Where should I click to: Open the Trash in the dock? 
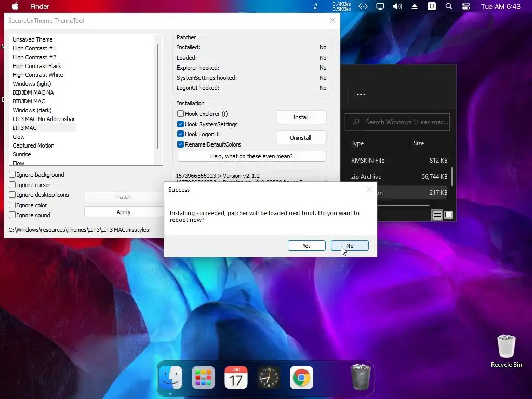click(361, 377)
